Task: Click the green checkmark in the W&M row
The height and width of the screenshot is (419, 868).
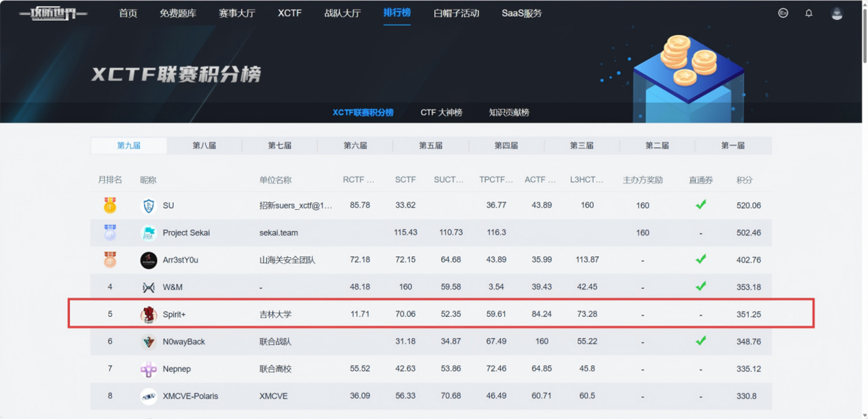Action: point(701,286)
